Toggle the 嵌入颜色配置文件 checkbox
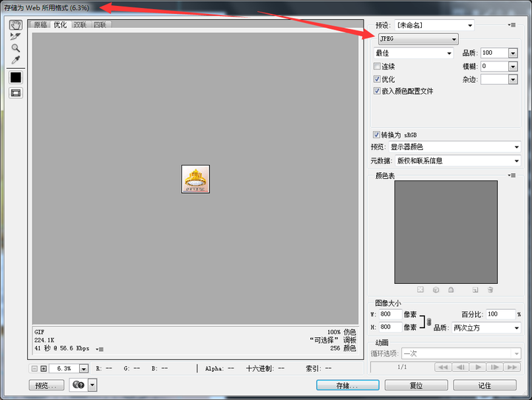Viewport: 532px width, 400px height. [377, 91]
